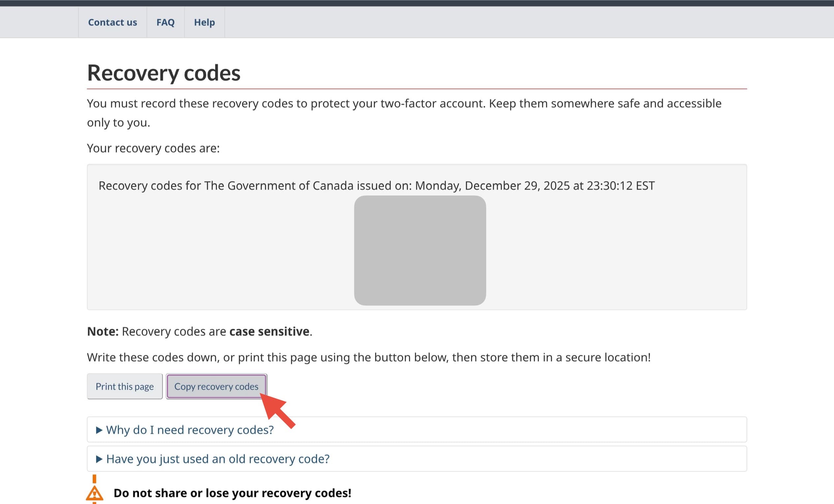The image size is (834, 504).
Task: Open the Contact us page
Action: point(112,22)
